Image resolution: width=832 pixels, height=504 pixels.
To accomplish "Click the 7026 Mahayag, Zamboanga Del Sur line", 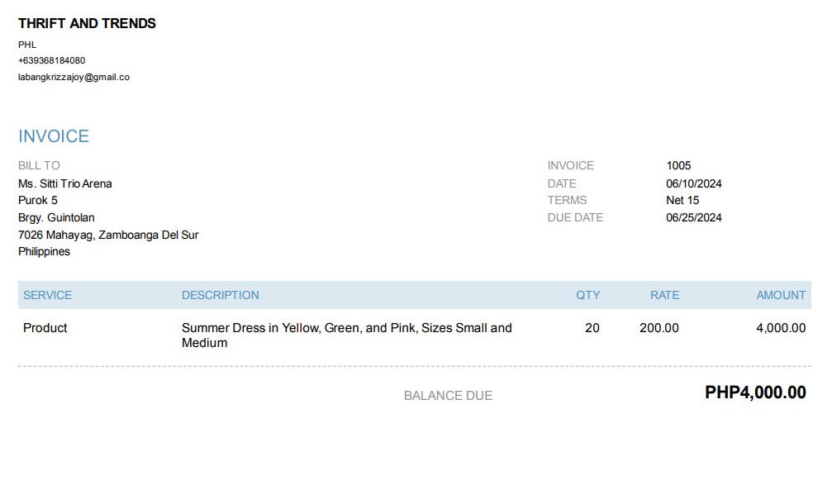I will coord(108,235).
